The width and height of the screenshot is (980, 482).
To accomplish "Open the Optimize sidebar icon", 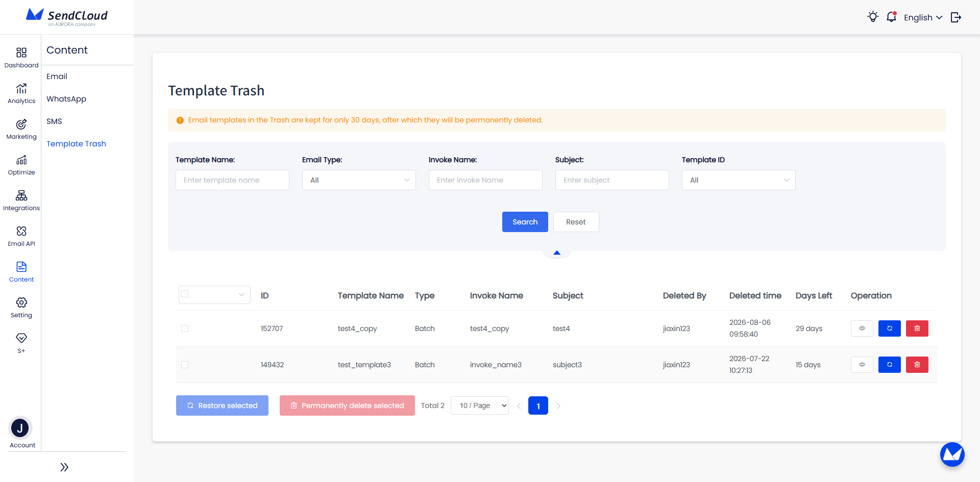I will (21, 160).
